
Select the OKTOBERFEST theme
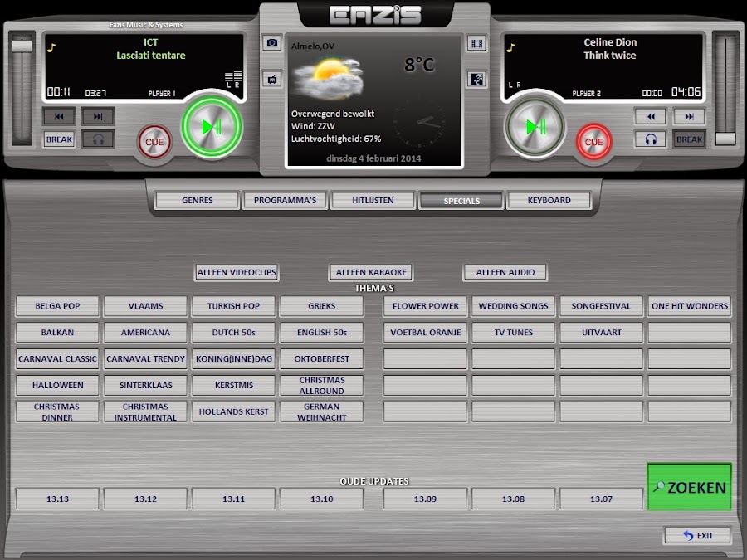pos(321,359)
